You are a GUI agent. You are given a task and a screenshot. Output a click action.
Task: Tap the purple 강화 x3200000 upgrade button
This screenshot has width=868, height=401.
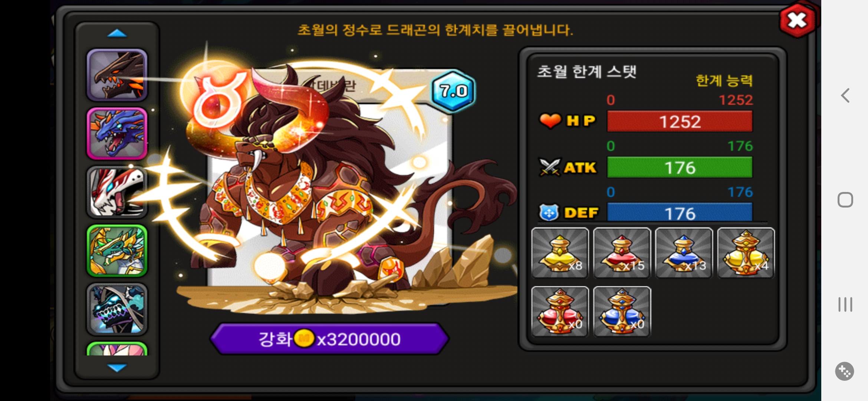point(329,339)
